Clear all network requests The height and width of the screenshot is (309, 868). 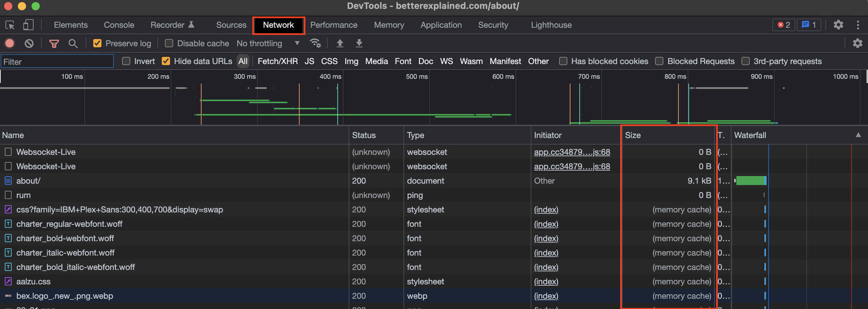pos(29,43)
